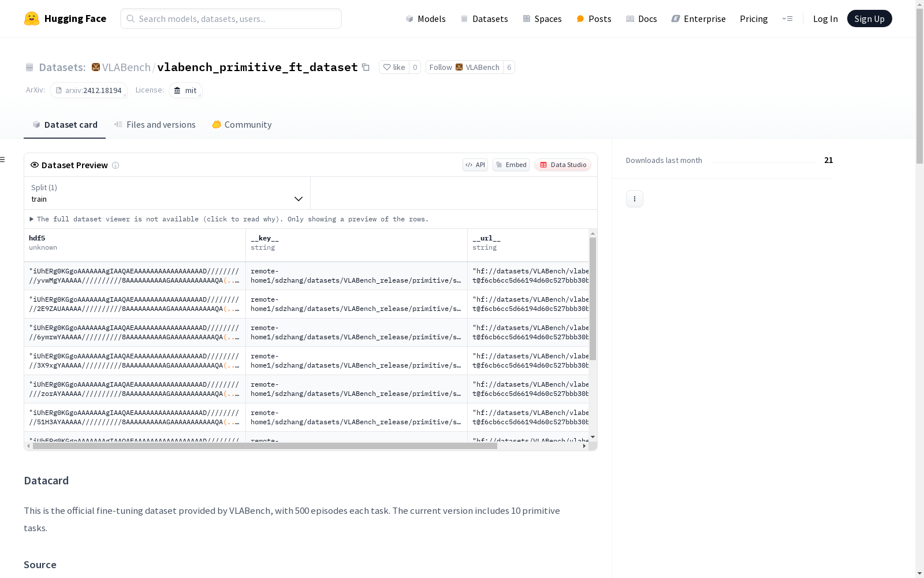The height and width of the screenshot is (578, 924).
Task: Open the three-dot menu under Downloads
Action: tap(635, 199)
